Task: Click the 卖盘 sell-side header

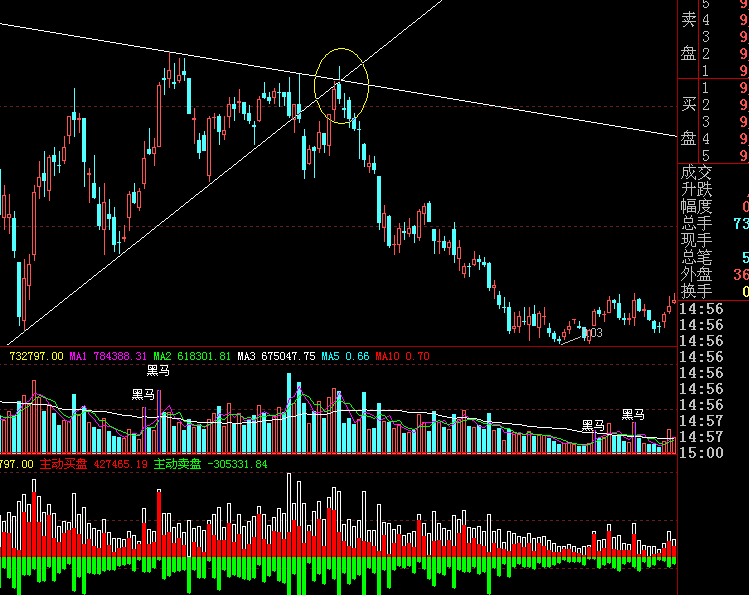Action: pyautogui.click(x=688, y=36)
